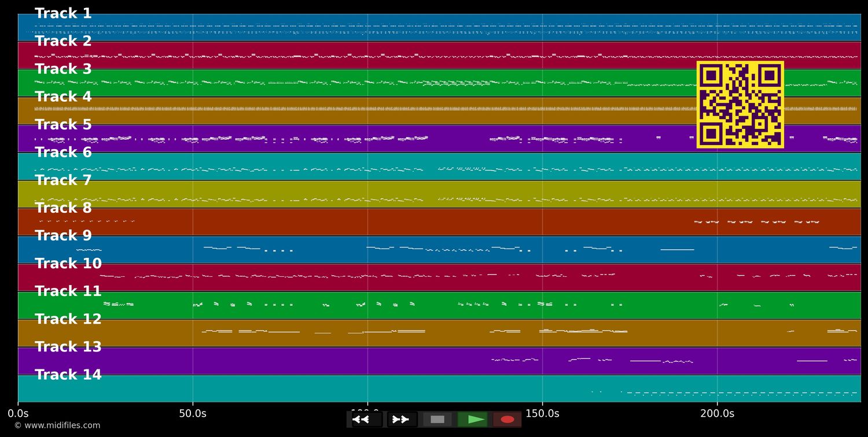The height and width of the screenshot is (437, 868).
Task: Stop playback with the stop button
Action: click(437, 419)
